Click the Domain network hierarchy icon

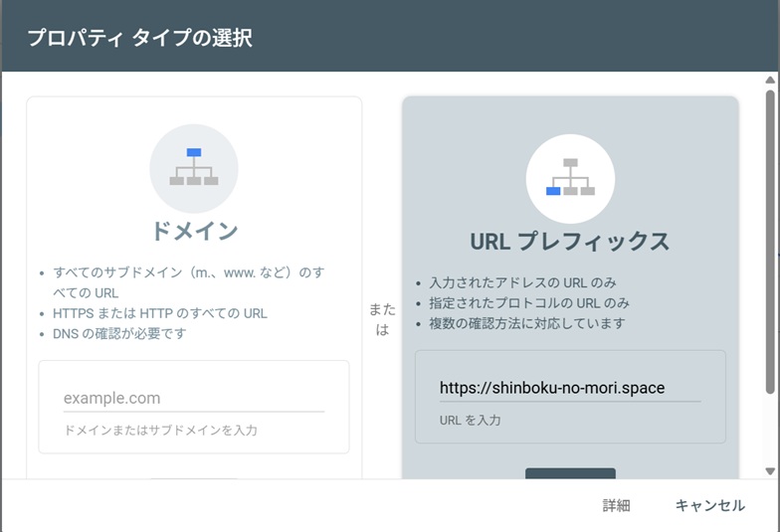tap(193, 168)
